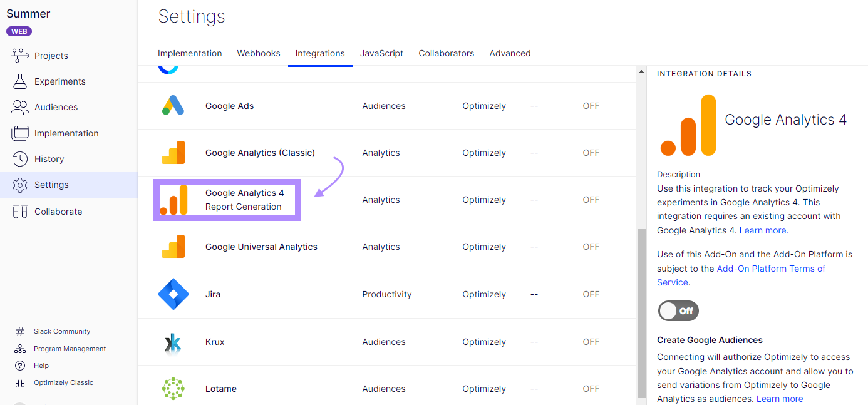Open the Google Analytics (Classic) integration row
868x405 pixels.
pos(259,152)
